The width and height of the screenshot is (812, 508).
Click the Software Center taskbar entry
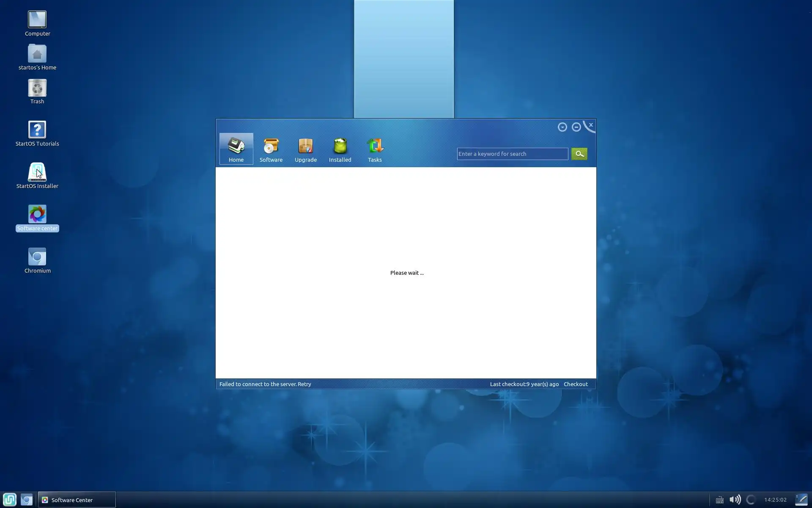point(77,500)
